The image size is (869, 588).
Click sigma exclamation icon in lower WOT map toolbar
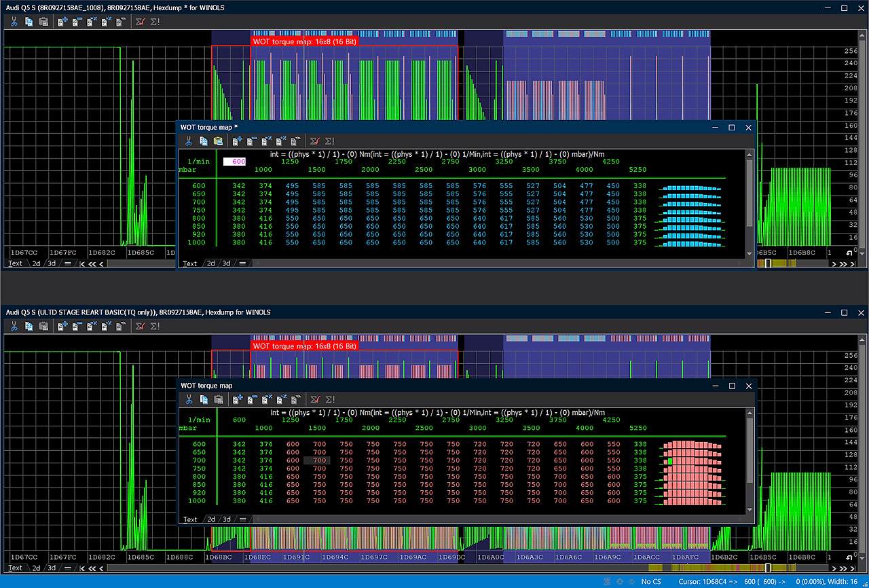coord(330,399)
